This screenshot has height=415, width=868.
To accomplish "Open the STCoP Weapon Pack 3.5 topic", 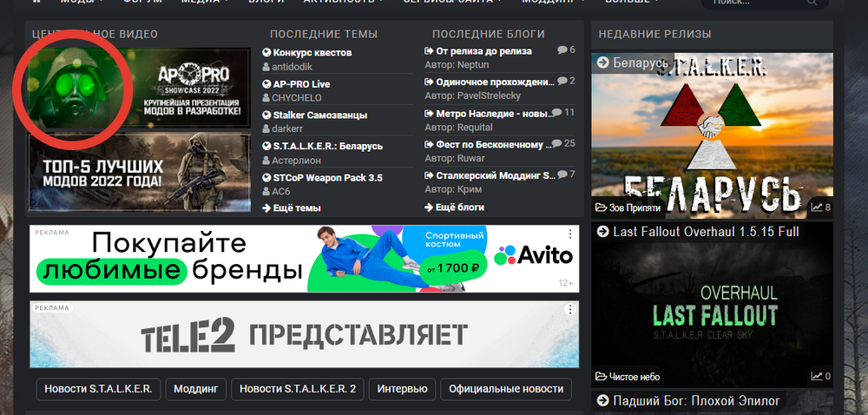I will tap(328, 178).
